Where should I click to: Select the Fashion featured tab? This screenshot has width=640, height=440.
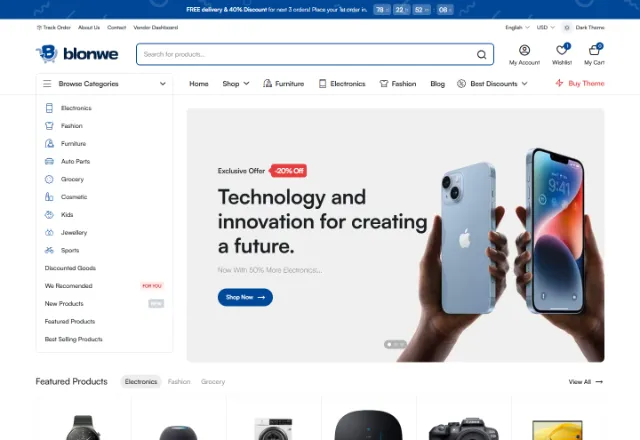coord(179,382)
